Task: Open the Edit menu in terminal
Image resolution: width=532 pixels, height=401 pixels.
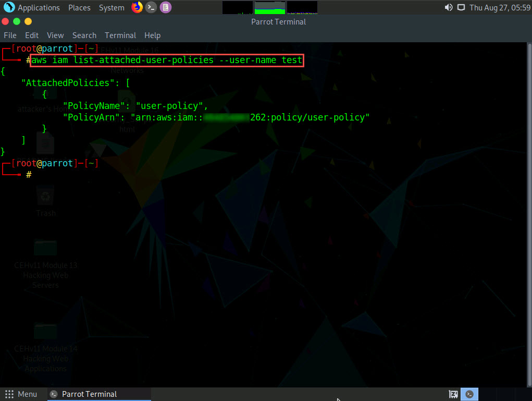Action: 32,35
